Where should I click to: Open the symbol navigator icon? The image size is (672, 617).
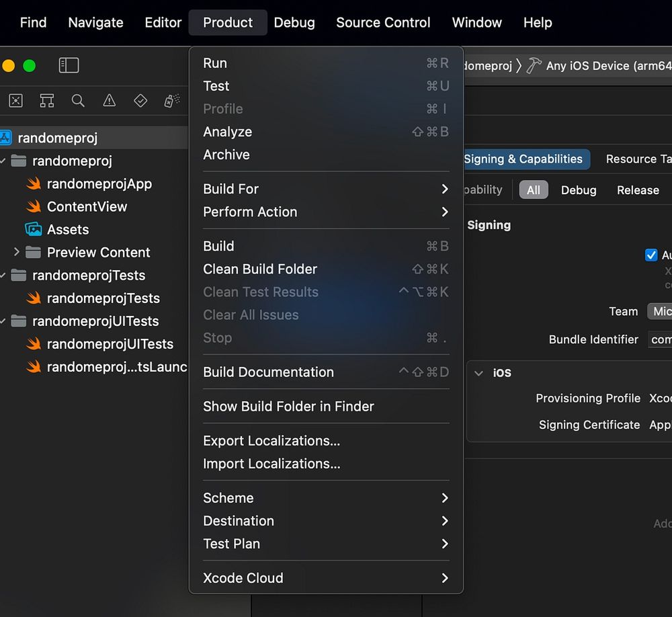click(47, 101)
